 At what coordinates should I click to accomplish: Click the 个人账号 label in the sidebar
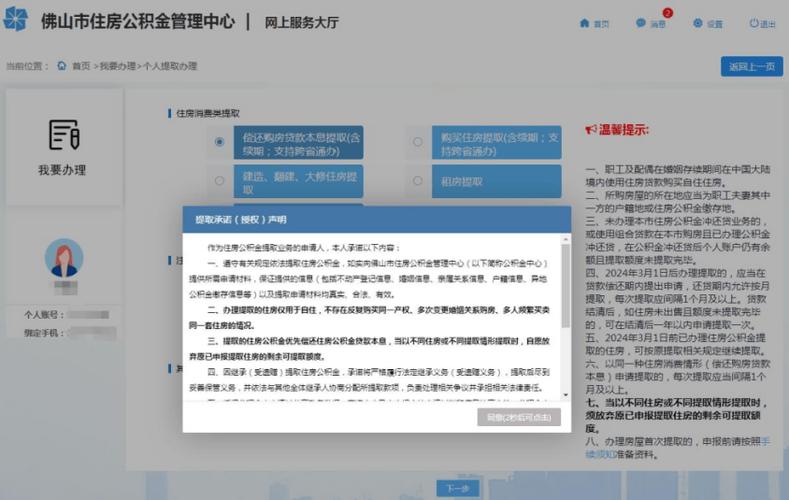44,315
